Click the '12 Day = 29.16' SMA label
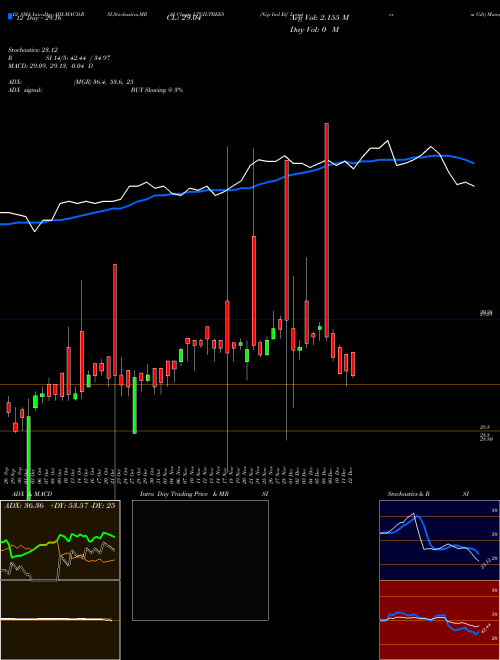The height and width of the screenshot is (660, 500). point(39,18)
